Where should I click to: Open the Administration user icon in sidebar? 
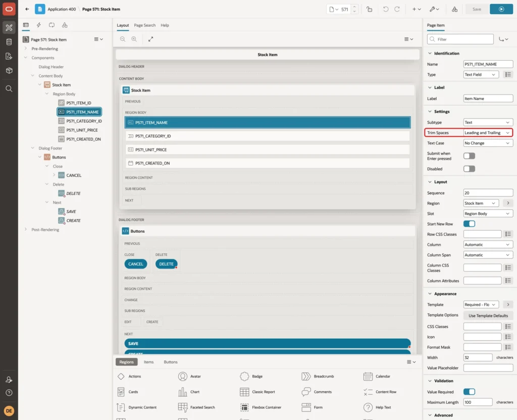pyautogui.click(x=9, y=380)
